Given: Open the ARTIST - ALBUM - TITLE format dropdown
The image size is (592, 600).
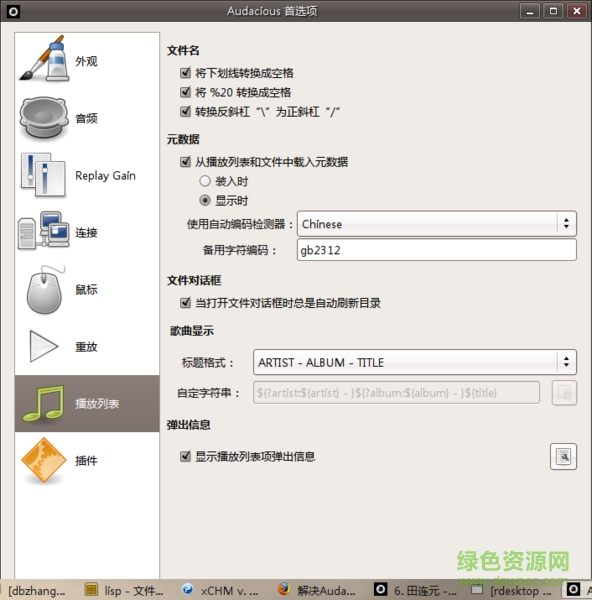Looking at the screenshot, I should tap(415, 362).
